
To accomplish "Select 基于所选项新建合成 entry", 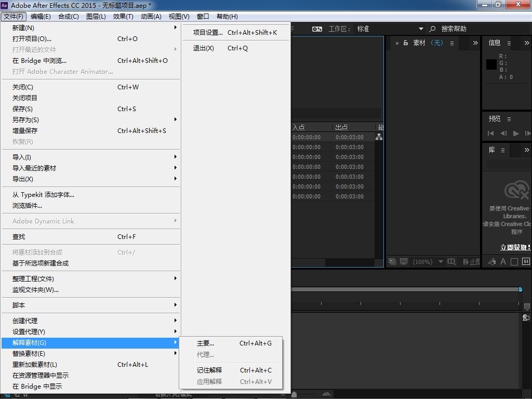I will tap(91, 263).
